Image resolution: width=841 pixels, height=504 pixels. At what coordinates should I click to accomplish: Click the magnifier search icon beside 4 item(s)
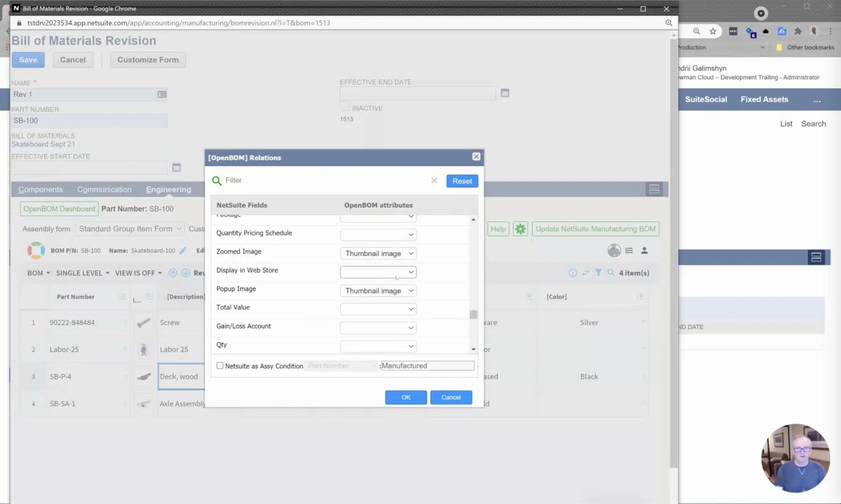611,273
